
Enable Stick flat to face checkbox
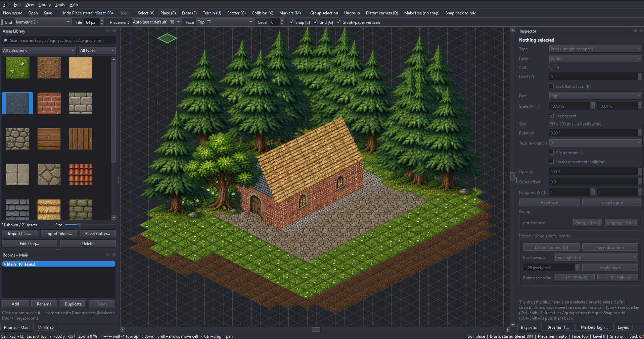click(x=551, y=86)
